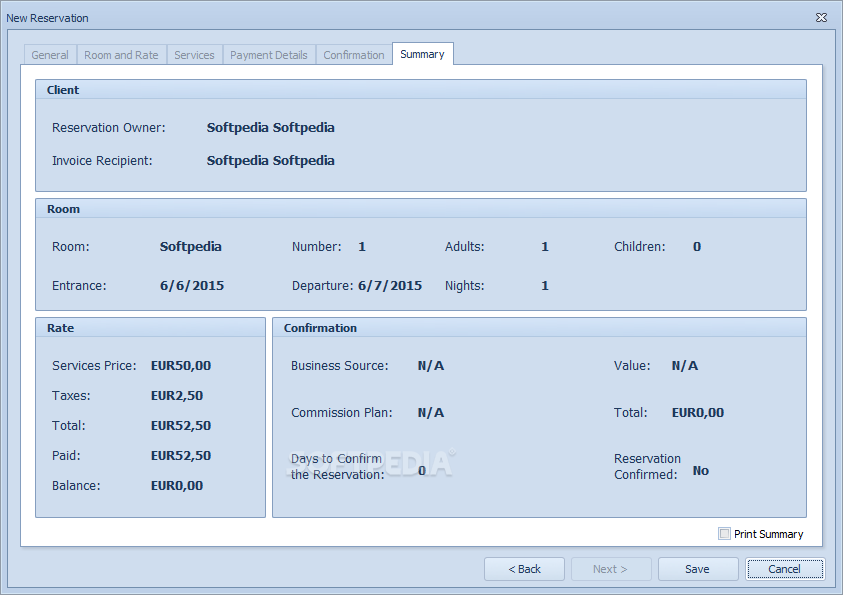Click the Services Price value EUR50,00
Viewport: 843px width, 595px height.
point(181,366)
